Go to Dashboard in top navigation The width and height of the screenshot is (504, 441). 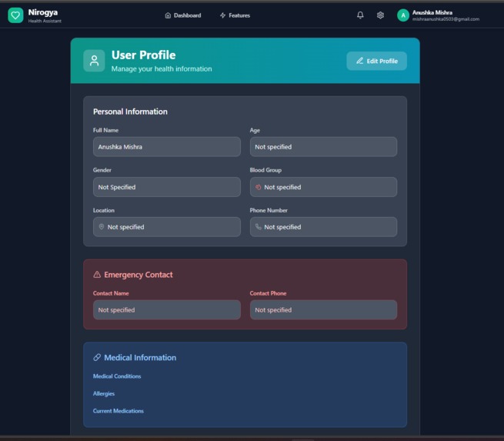click(x=183, y=15)
